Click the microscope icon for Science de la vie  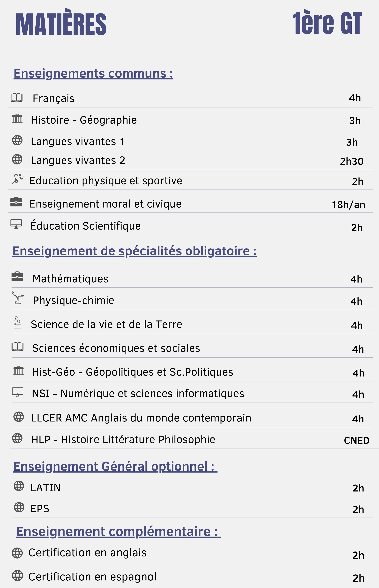click(17, 322)
